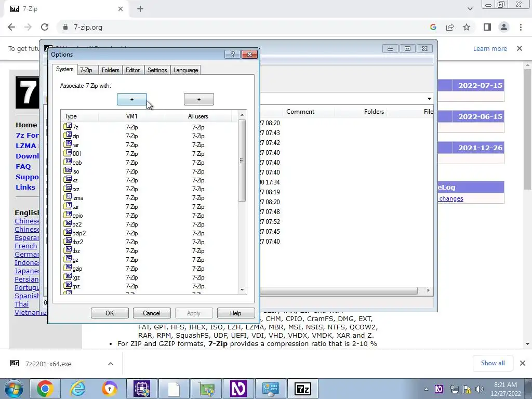The image size is (532, 399).
Task: Click the Help button in Options
Action: pyautogui.click(x=236, y=313)
